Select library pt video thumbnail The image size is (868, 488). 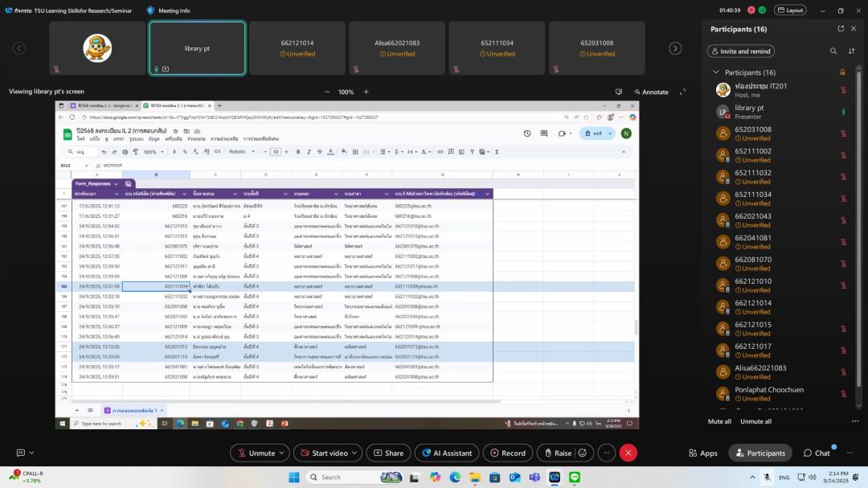tap(197, 48)
